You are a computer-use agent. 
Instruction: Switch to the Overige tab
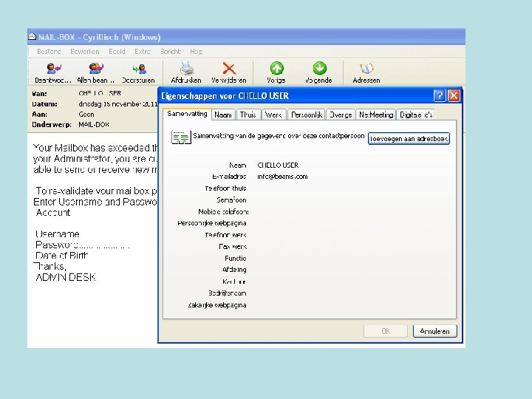(341, 115)
